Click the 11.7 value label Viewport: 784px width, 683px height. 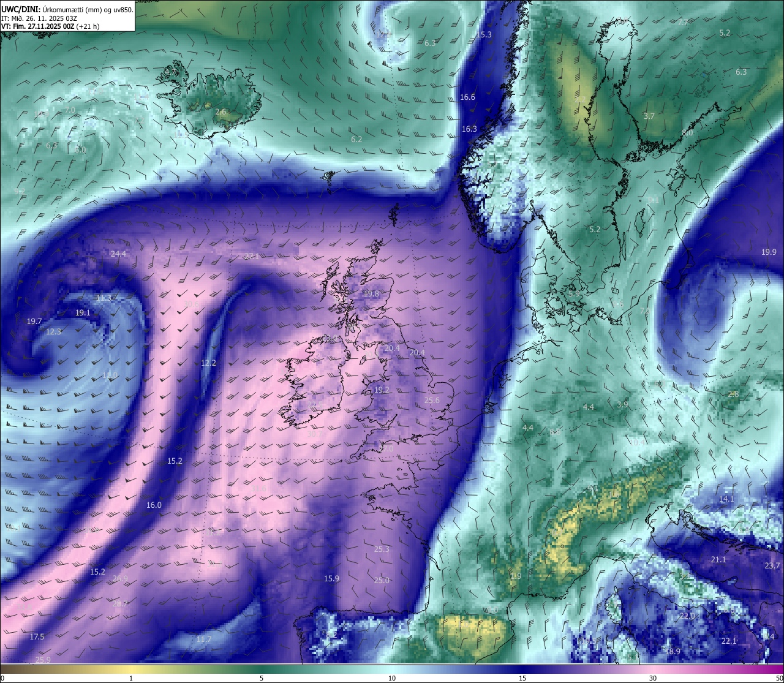tap(204, 640)
